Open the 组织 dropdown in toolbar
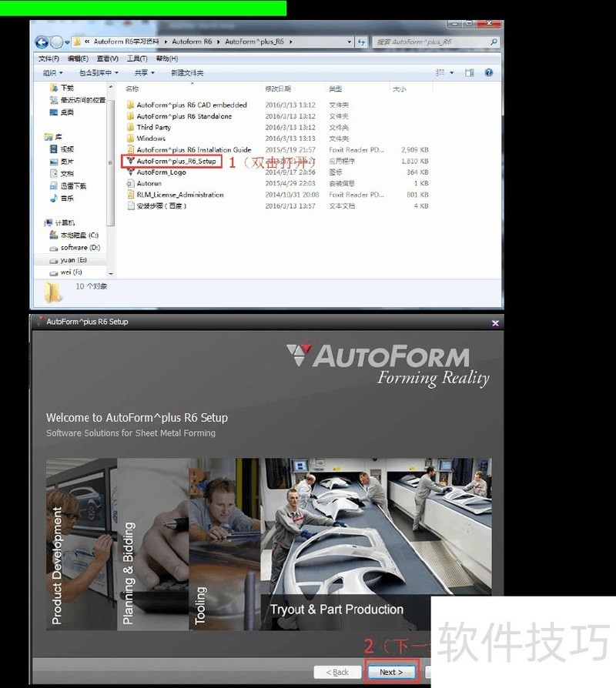Screen dimensions: 616x688 pyautogui.click(x=53, y=73)
